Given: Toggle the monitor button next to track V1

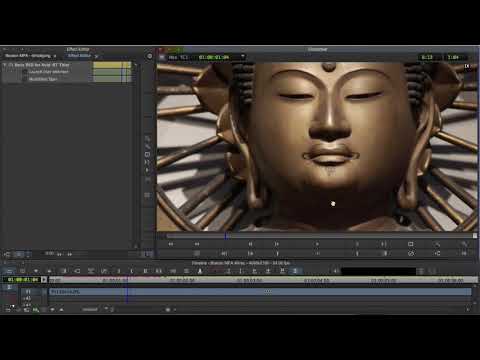Looking at the screenshot, I should (44, 292).
